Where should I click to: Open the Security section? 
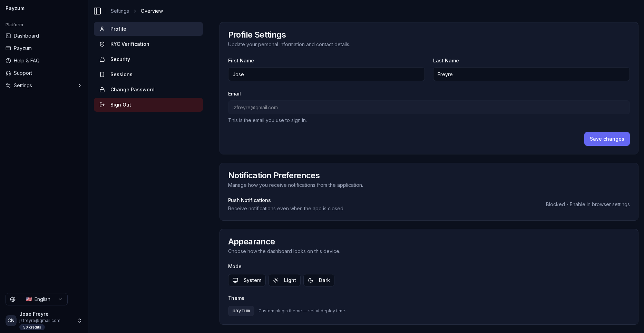click(148, 59)
